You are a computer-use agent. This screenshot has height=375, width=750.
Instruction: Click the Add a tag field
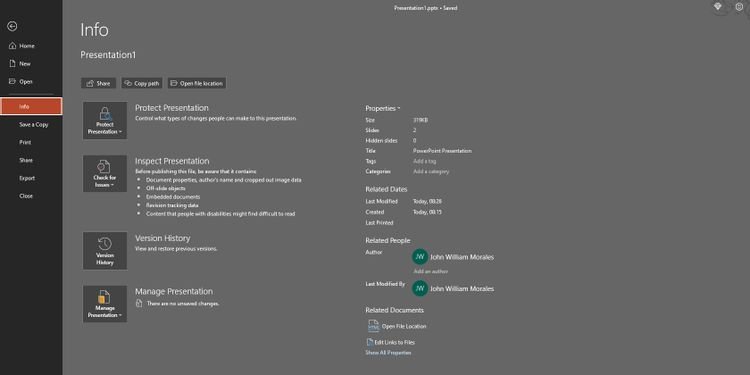click(x=425, y=161)
